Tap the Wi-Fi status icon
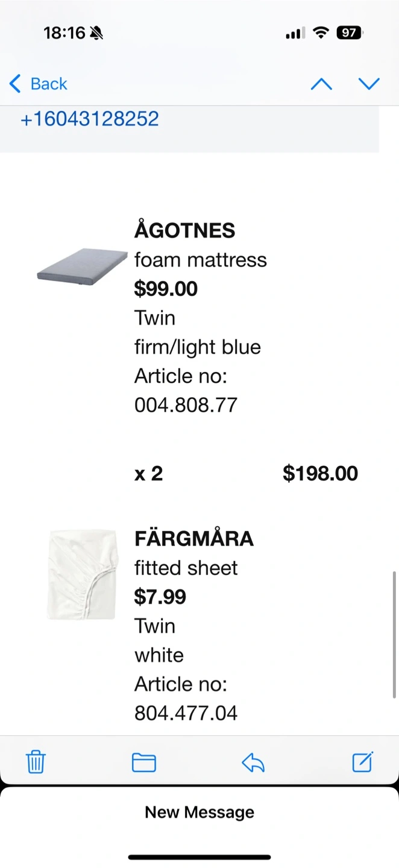Image resolution: width=399 pixels, height=868 pixels. (321, 33)
